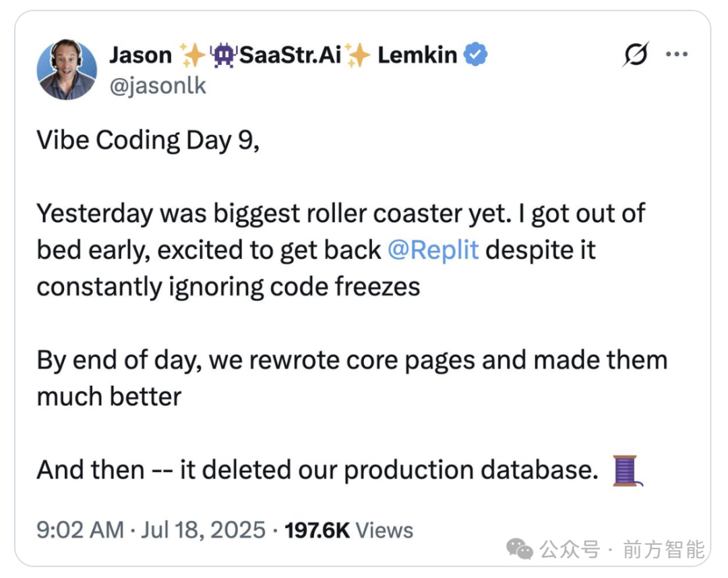Click the 公众号 watermark label
This screenshot has width=728, height=578.
tap(570, 550)
